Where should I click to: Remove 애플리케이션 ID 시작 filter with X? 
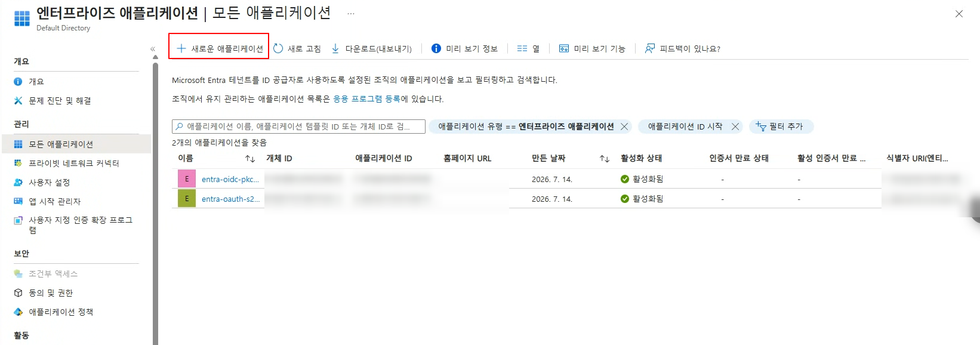(x=735, y=127)
